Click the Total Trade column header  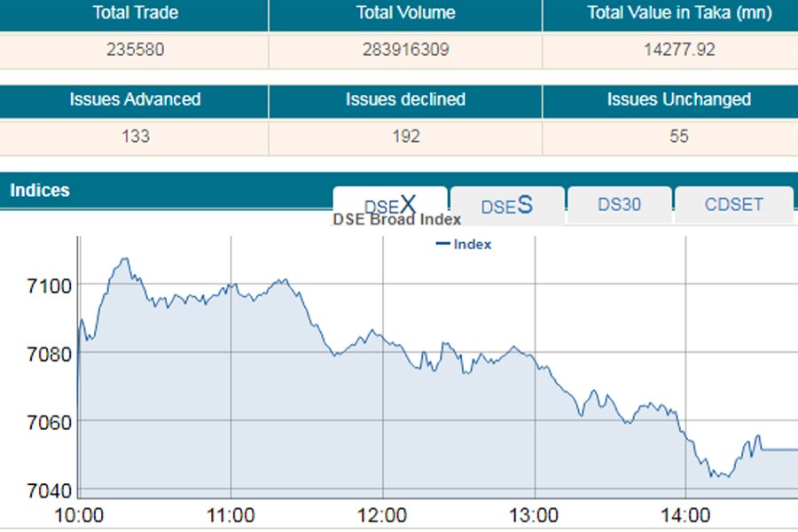(135, 13)
